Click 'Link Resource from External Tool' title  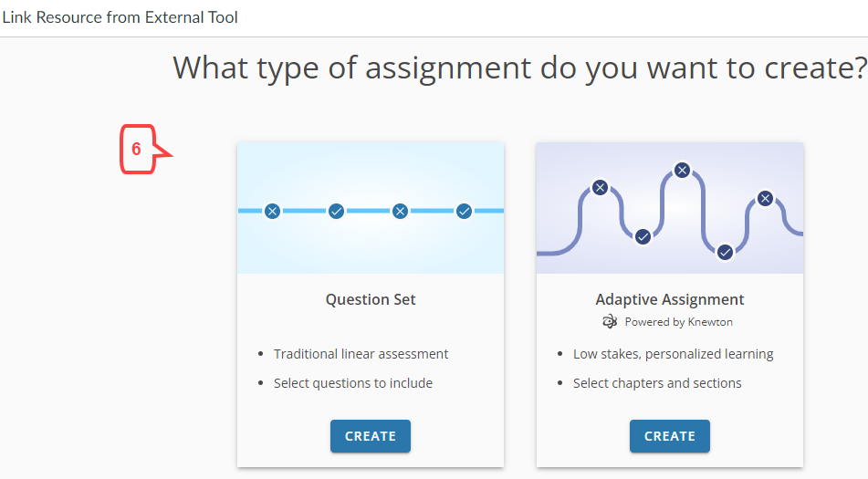pyautogui.click(x=120, y=17)
